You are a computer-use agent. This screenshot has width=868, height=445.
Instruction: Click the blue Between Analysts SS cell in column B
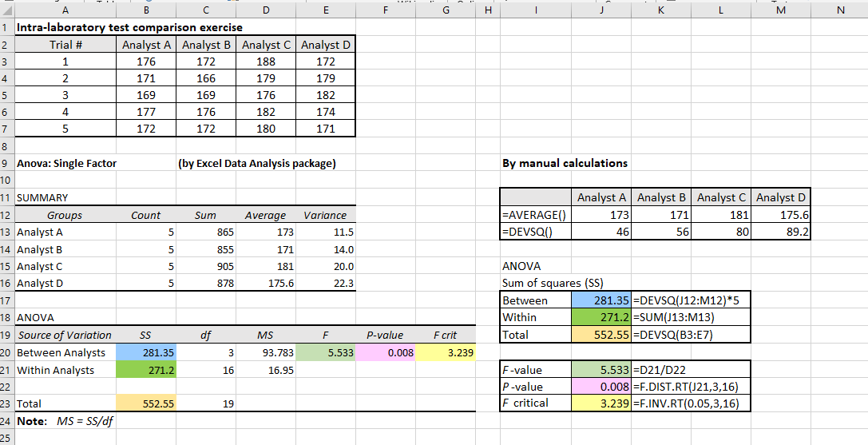pos(146,352)
